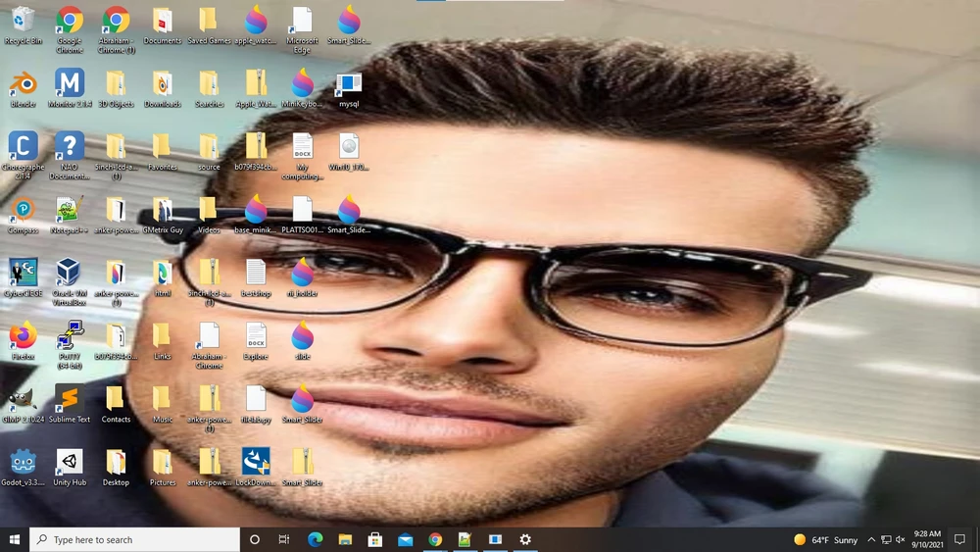Select the Saved Games folder
The image size is (980, 552).
209,26
